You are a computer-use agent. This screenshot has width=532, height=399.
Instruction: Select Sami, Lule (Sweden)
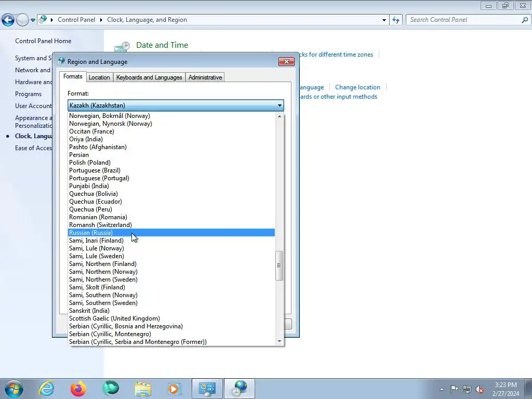171,256
